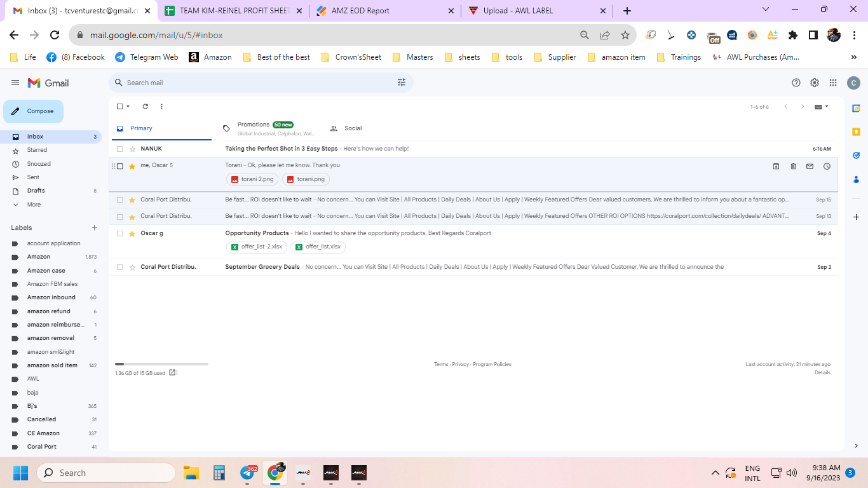Expand the More section in sidebar
868x488 pixels.
(34, 205)
